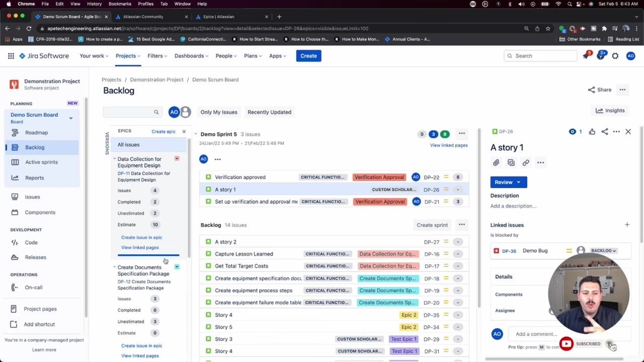Viewport: 644px width, 362px height.
Task: Filter by unassigned avatar
Action: [x=186, y=112]
